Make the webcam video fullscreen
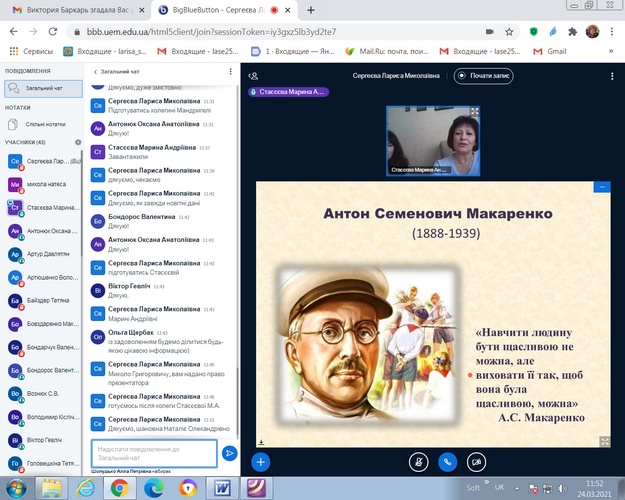625x500 pixels. [474, 111]
